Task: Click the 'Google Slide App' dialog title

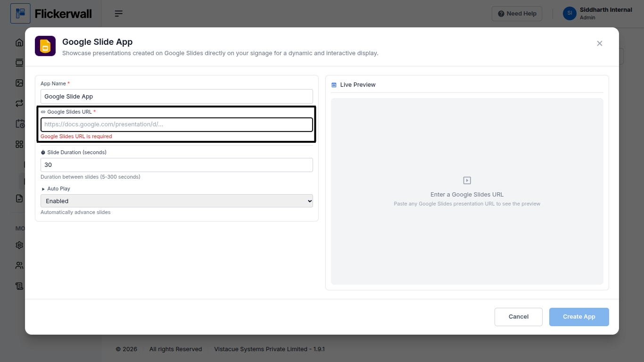Action: pos(98,42)
